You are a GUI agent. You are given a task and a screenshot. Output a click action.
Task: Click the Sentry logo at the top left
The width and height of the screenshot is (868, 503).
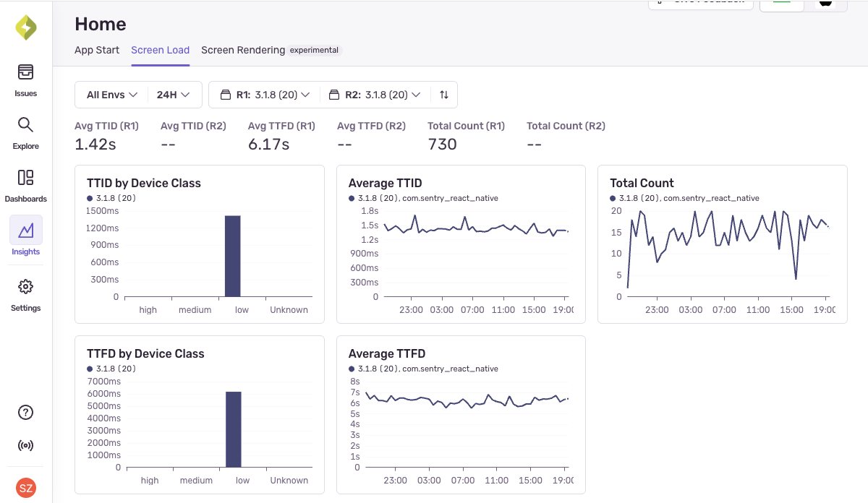tap(25, 27)
